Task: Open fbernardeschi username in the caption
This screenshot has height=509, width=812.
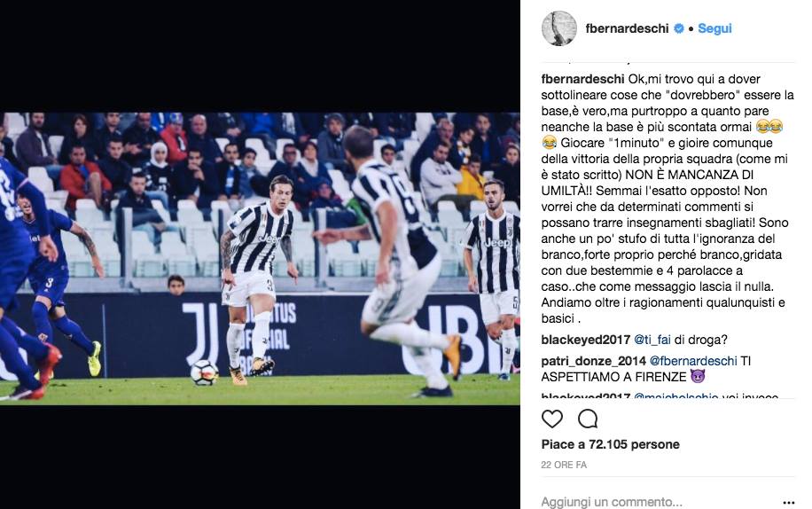Action: coord(582,79)
